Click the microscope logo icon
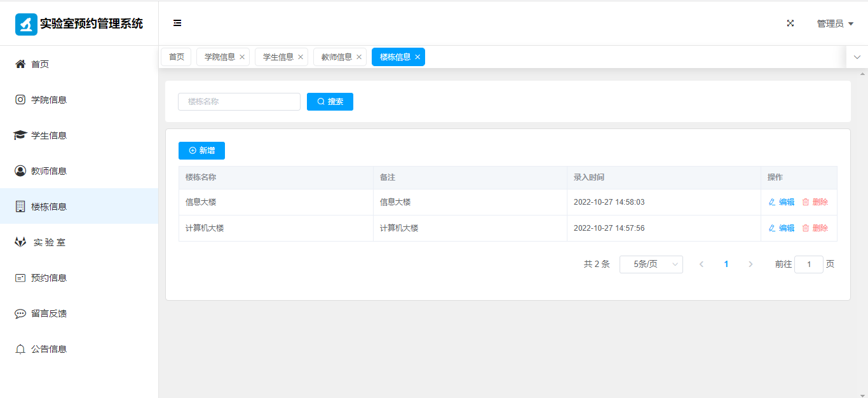Image resolution: width=868 pixels, height=398 pixels. [x=26, y=24]
